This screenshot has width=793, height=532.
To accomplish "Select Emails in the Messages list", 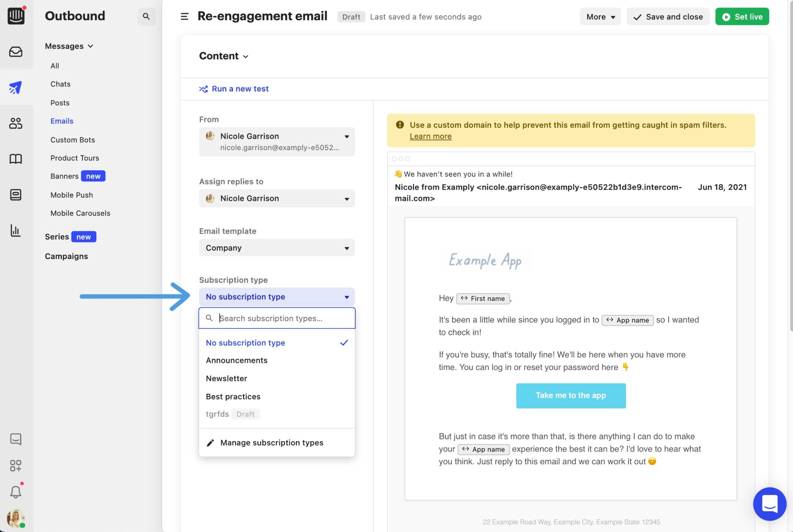I will tap(62, 121).
